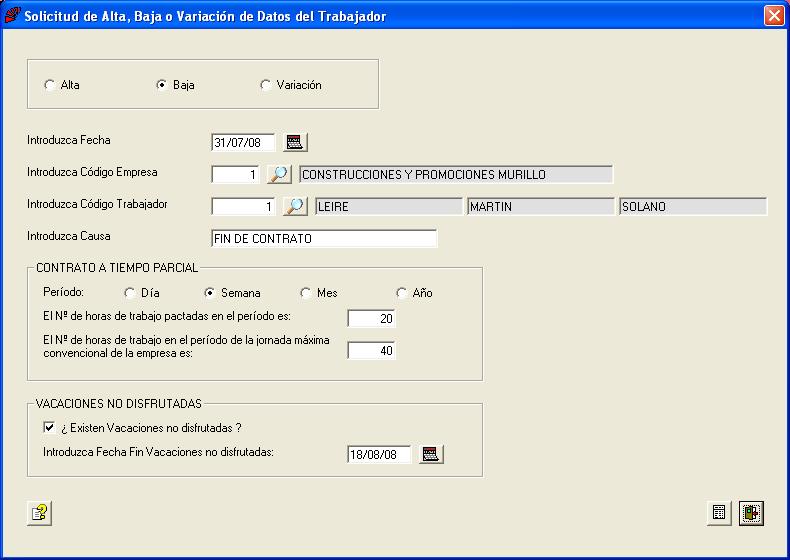Search company code with magnifier icon

pyautogui.click(x=279, y=174)
